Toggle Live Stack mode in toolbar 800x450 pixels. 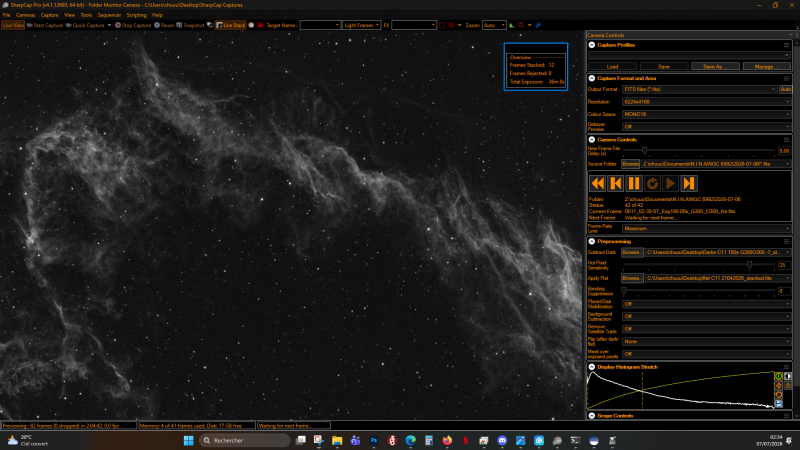(231, 25)
